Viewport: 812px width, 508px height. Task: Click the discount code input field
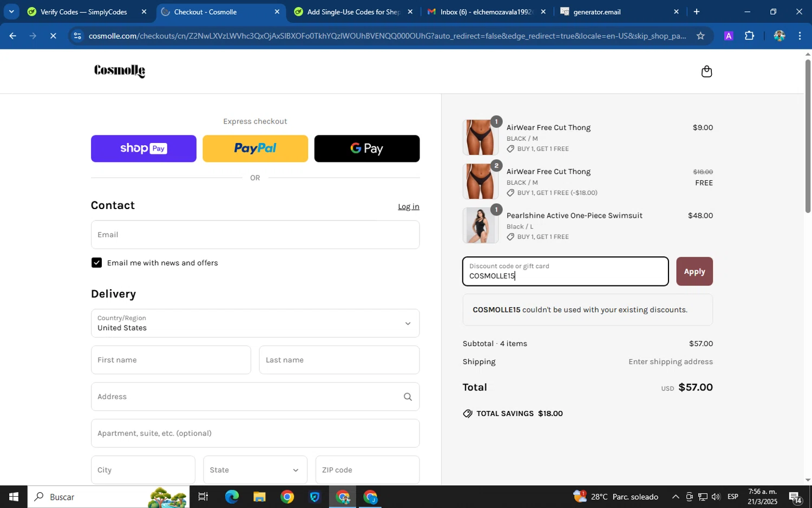point(565,271)
